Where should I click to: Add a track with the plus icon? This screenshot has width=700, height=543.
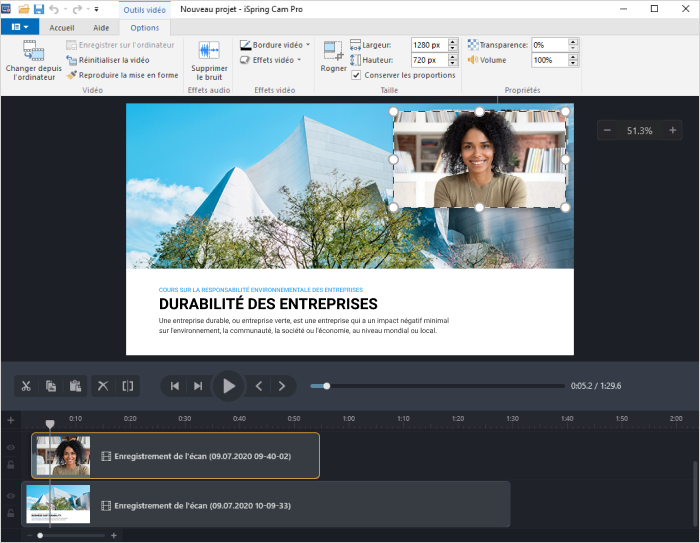click(x=11, y=420)
